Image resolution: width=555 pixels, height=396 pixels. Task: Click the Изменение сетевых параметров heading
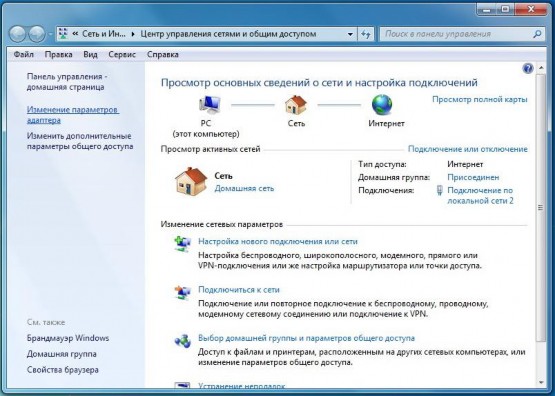(x=222, y=224)
